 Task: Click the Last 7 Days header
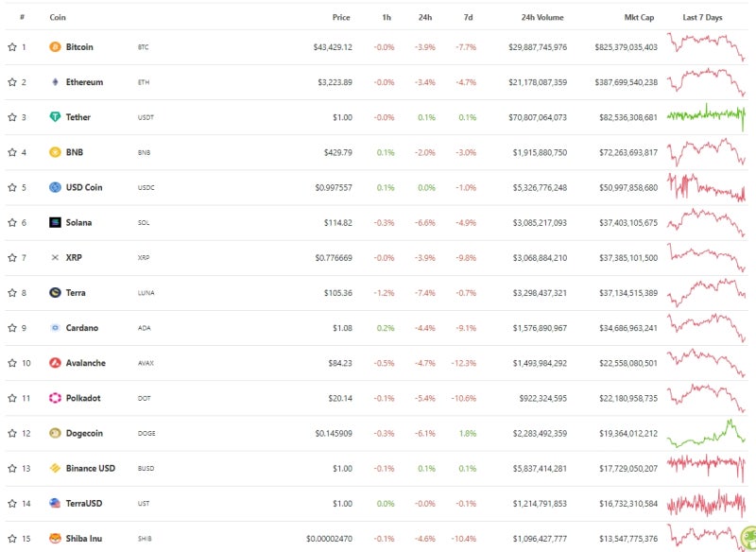702,17
